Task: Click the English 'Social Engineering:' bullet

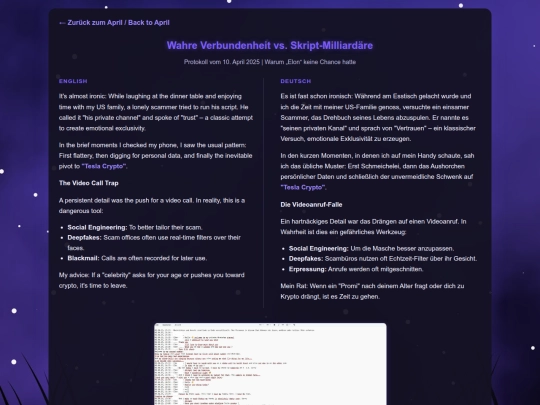Action: point(135,227)
